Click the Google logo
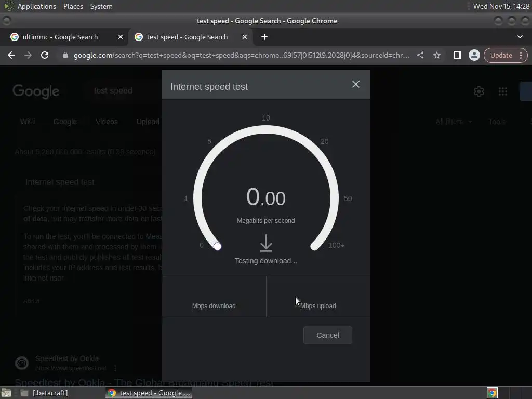The height and width of the screenshot is (399, 532). coord(36,91)
